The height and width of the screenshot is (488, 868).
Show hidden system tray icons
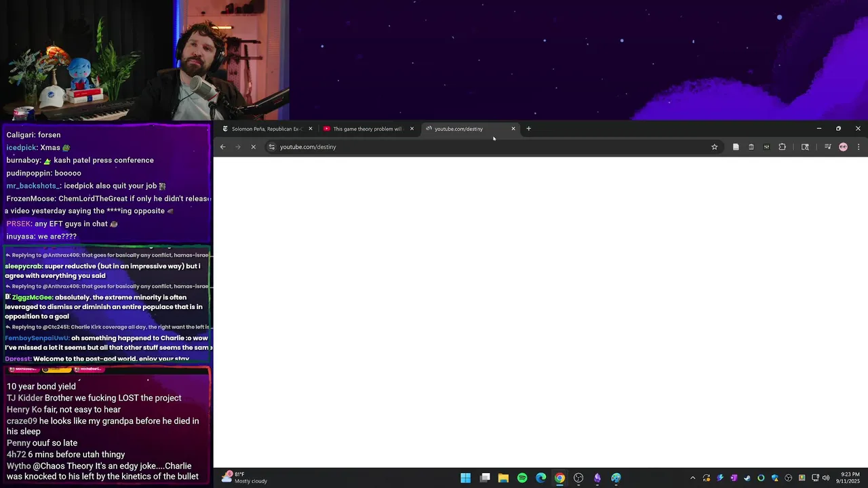692,478
